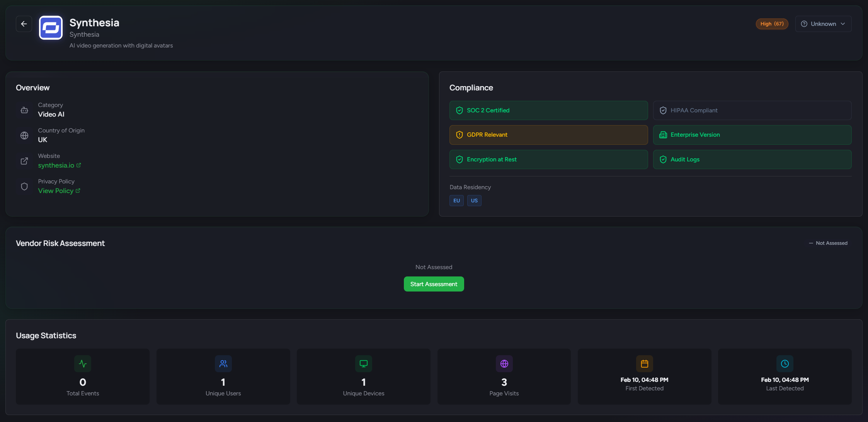Toggle the HIPAA Compliant badge
Screen dimensions: 868x422
coord(751,110)
